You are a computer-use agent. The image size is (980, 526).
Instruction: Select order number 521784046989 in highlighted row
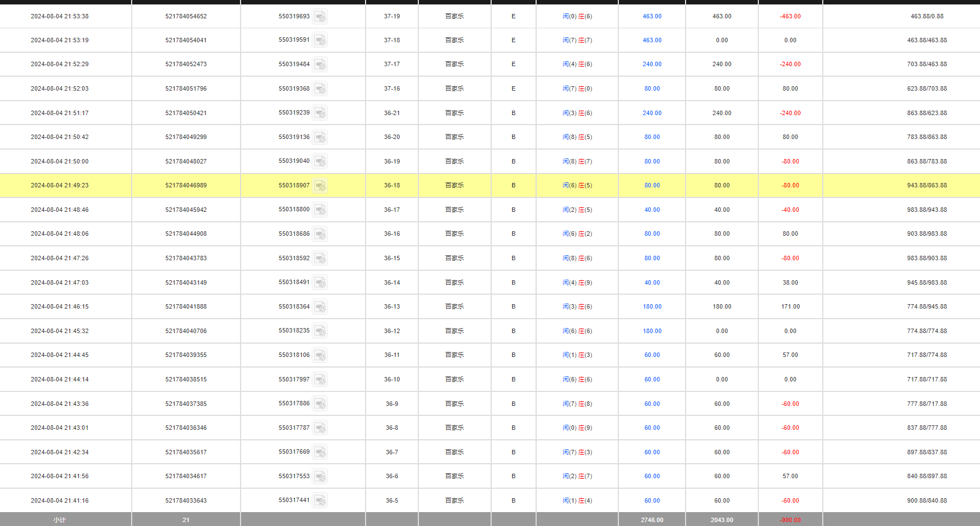click(186, 185)
